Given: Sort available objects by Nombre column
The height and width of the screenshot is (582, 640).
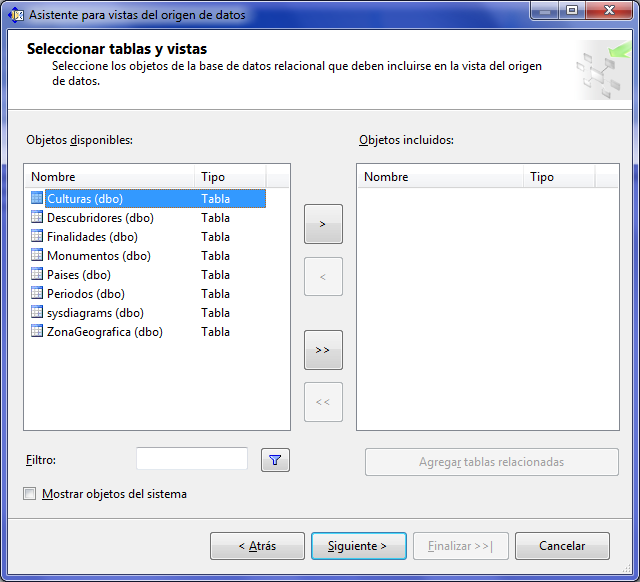Looking at the screenshot, I should [x=110, y=177].
